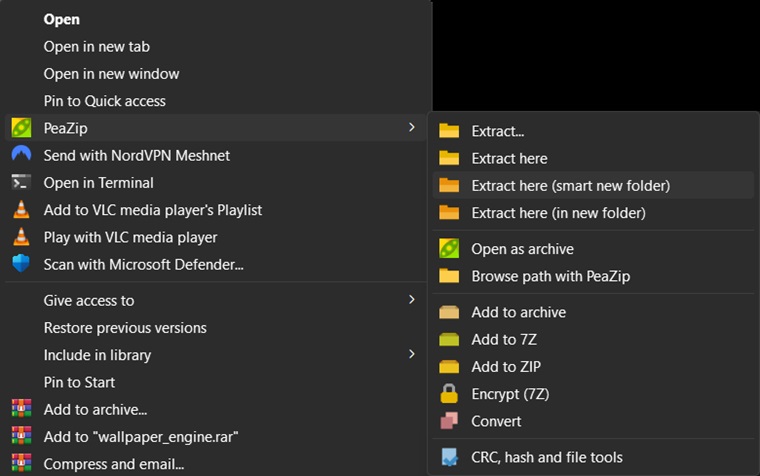Click the Terminal prompt icon
The width and height of the screenshot is (760, 476).
[x=21, y=183]
